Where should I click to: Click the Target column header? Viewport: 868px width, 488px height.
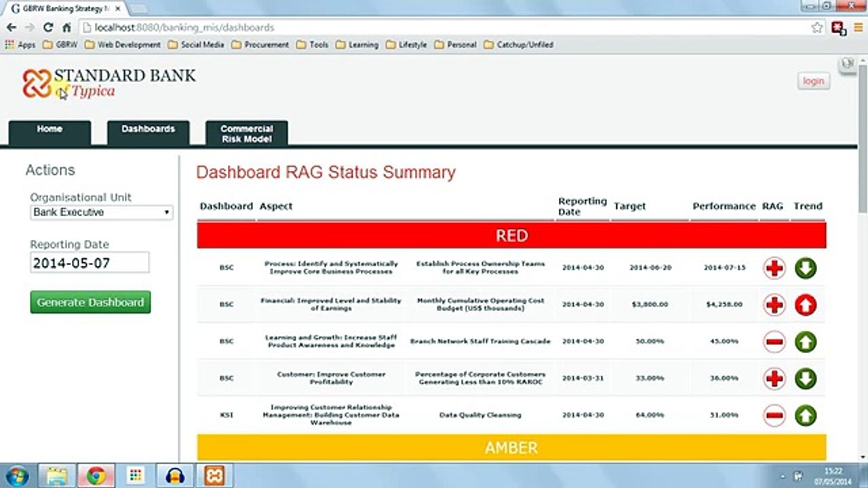pos(629,206)
